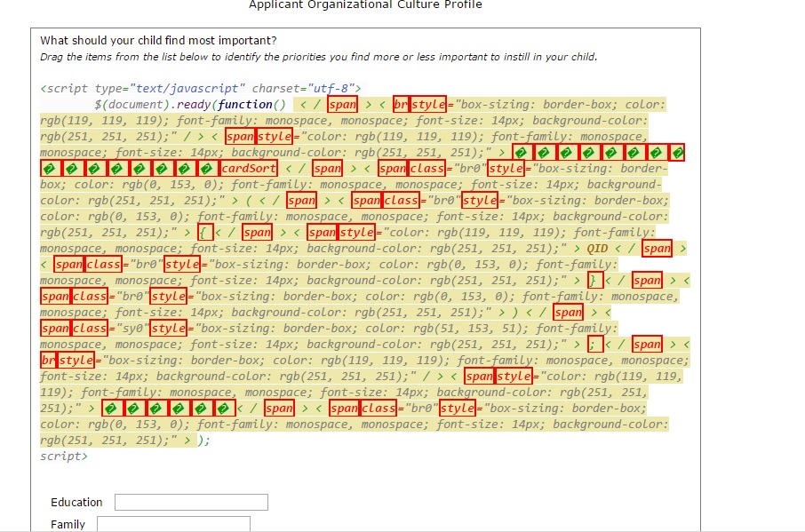
Task: Focus the Family text box
Action: (173, 524)
